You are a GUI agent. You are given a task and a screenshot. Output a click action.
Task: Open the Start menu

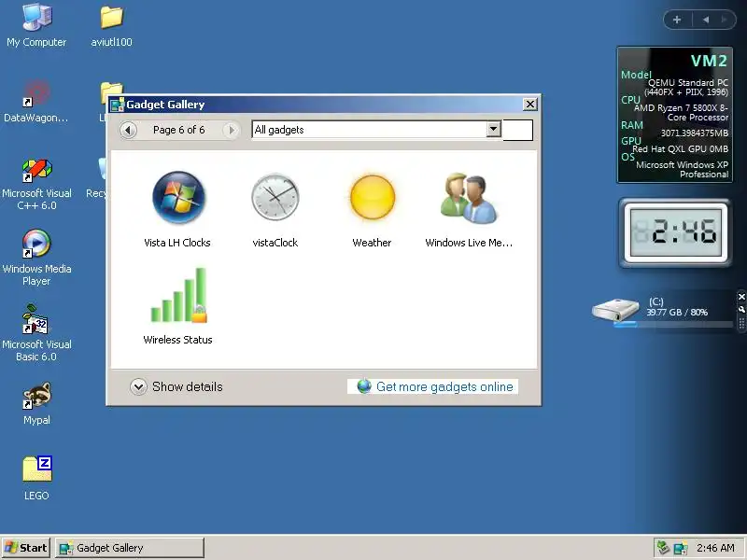[26, 548]
